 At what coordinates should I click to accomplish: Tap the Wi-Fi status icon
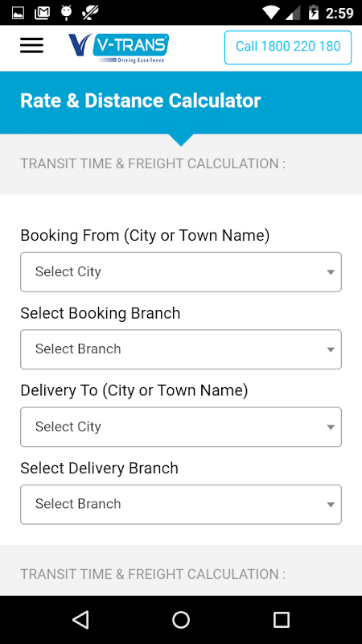coord(271,12)
